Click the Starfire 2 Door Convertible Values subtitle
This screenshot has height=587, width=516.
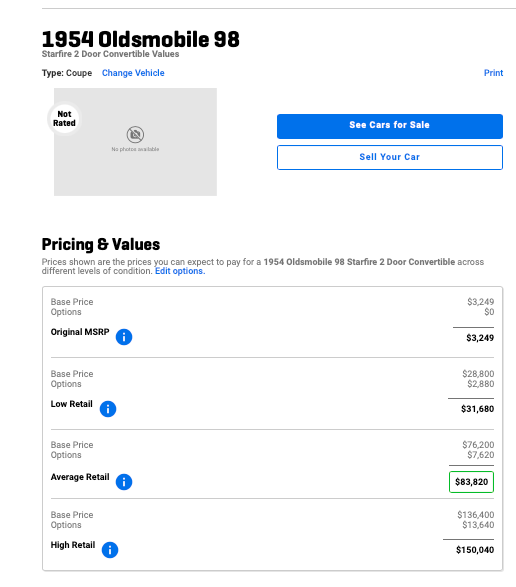click(110, 54)
